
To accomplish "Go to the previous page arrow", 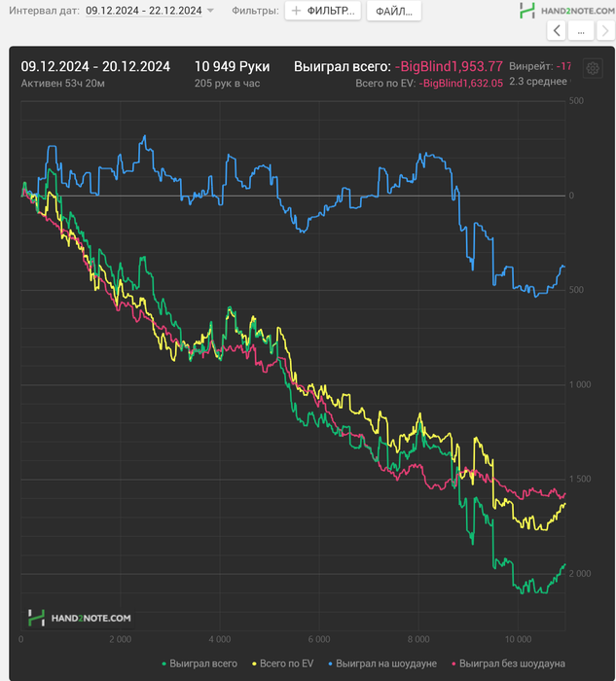I will [x=557, y=31].
